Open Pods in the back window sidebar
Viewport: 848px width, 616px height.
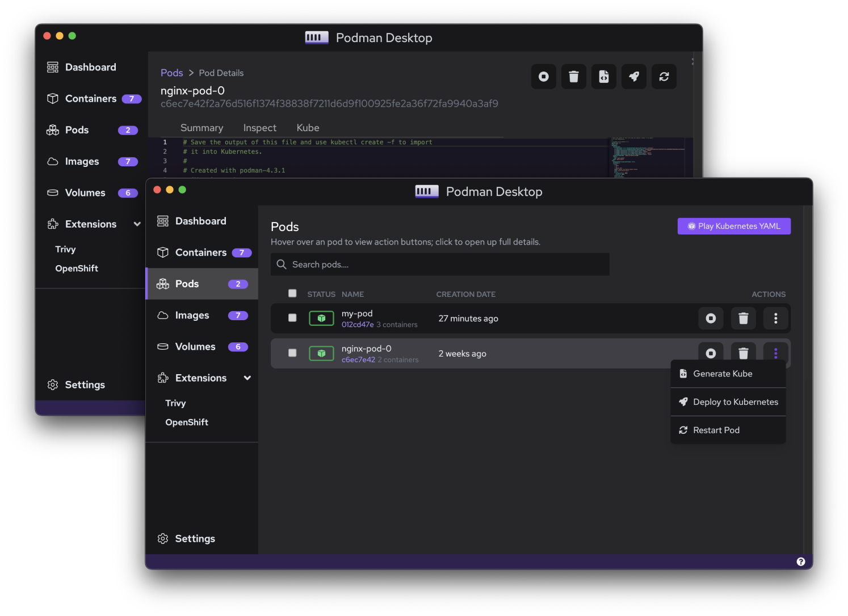[92, 130]
